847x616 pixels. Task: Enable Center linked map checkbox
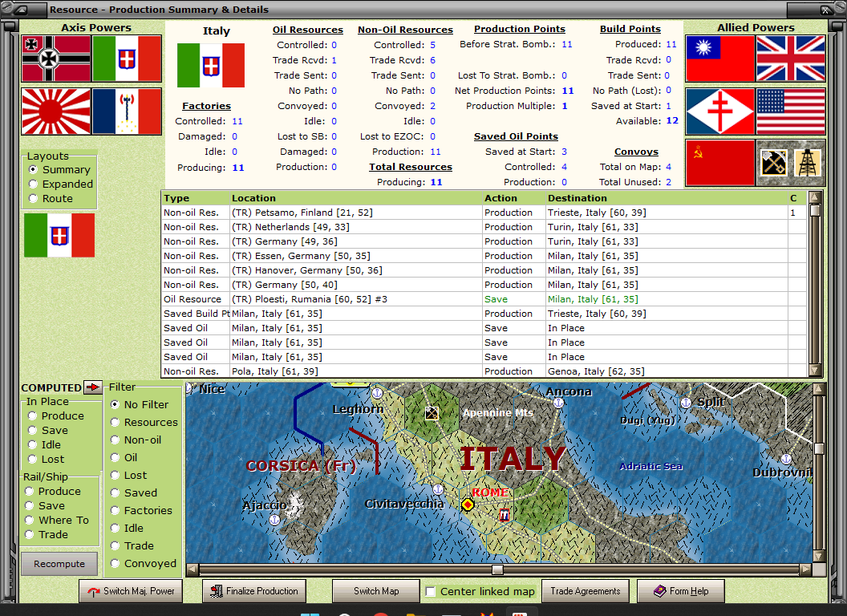[431, 591]
